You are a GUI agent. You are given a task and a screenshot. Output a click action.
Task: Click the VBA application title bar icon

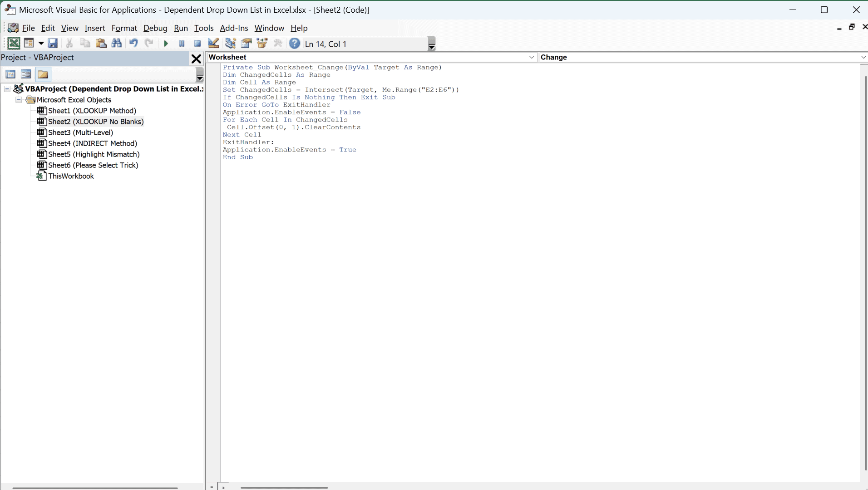coord(10,10)
